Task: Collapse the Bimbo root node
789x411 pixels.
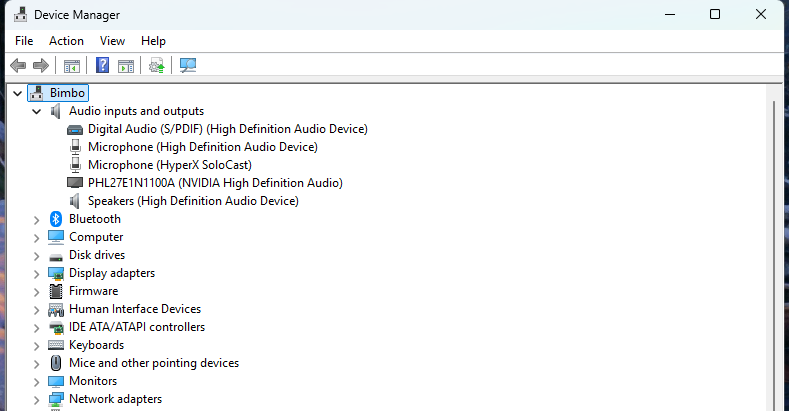Action: (18, 93)
